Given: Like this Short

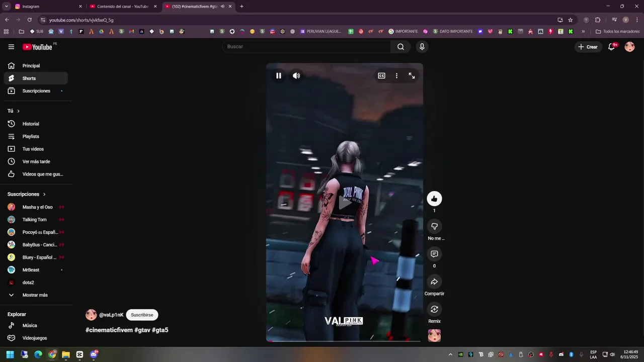Looking at the screenshot, I should click(x=434, y=199).
